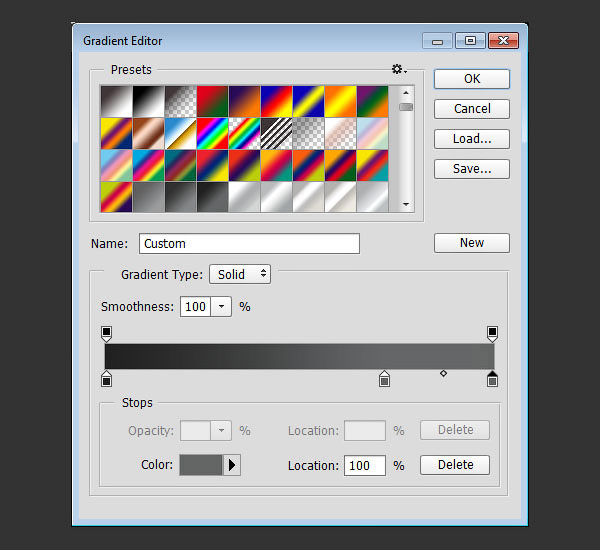Select the right opacity stop above gradient

492,334
